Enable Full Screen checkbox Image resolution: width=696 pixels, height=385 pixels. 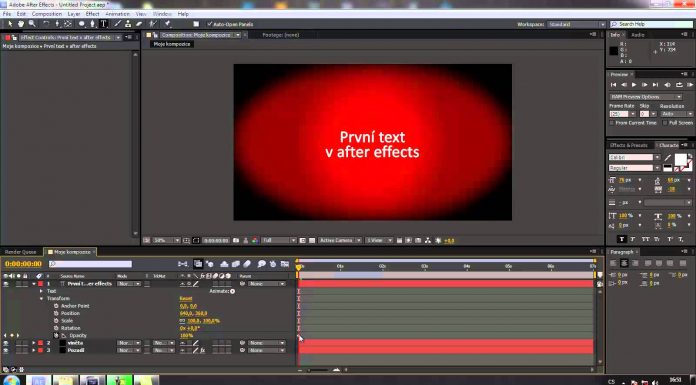click(664, 123)
